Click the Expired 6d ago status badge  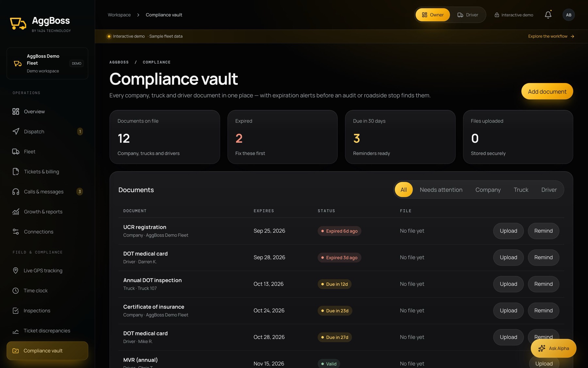tap(339, 231)
